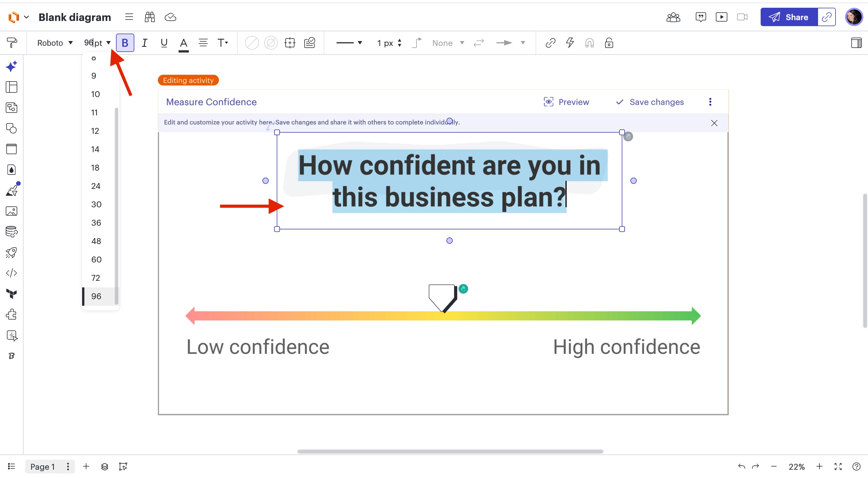
Task: Toggle underline text formatting
Action: coord(164,43)
